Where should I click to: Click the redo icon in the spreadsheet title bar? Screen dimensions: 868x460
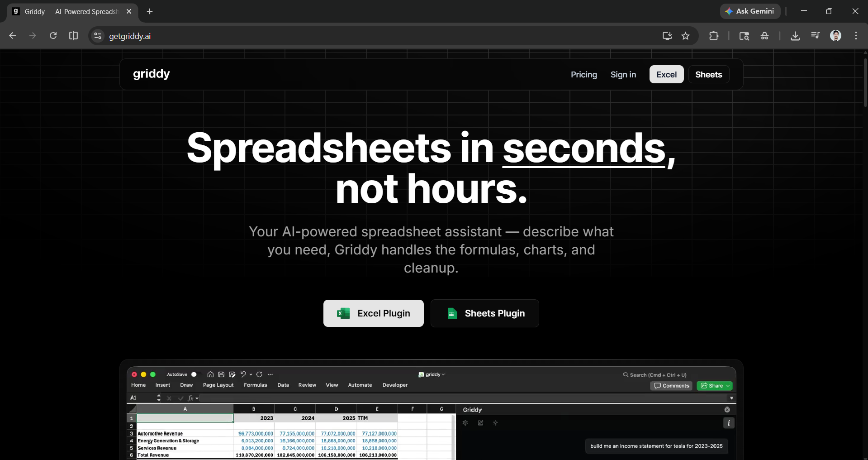click(259, 374)
